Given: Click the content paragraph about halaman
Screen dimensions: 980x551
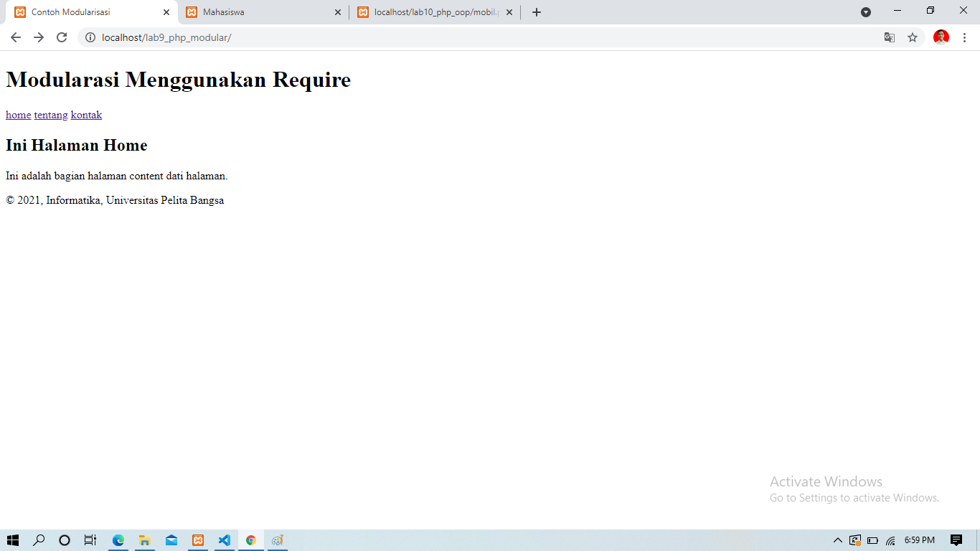Looking at the screenshot, I should click(x=117, y=176).
